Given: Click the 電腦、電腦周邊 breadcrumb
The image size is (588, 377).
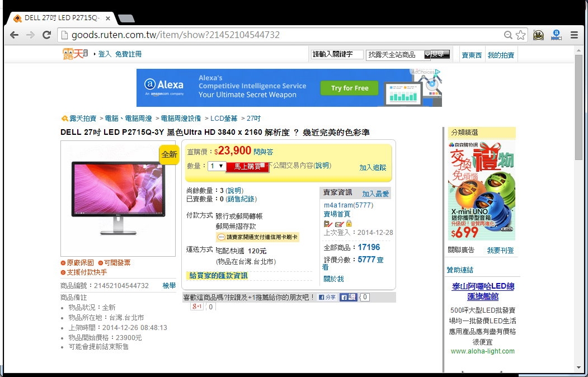Looking at the screenshot, I should click(x=128, y=119).
